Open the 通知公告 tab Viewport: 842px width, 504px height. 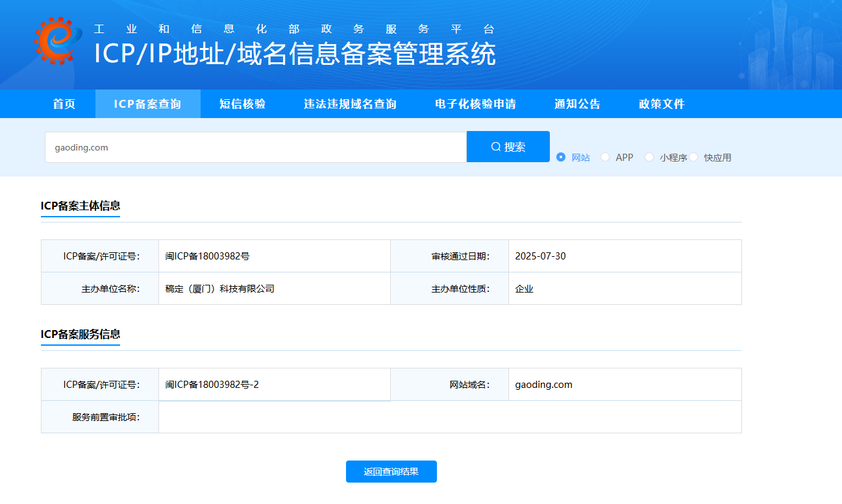[577, 104]
